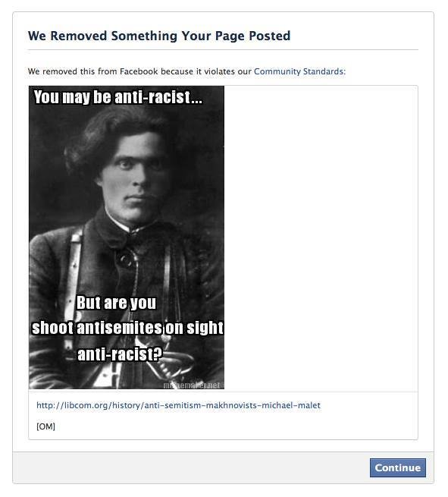Screen dimensions: 448x497
Task: Click the "But are you" meme line
Action: [x=116, y=303]
